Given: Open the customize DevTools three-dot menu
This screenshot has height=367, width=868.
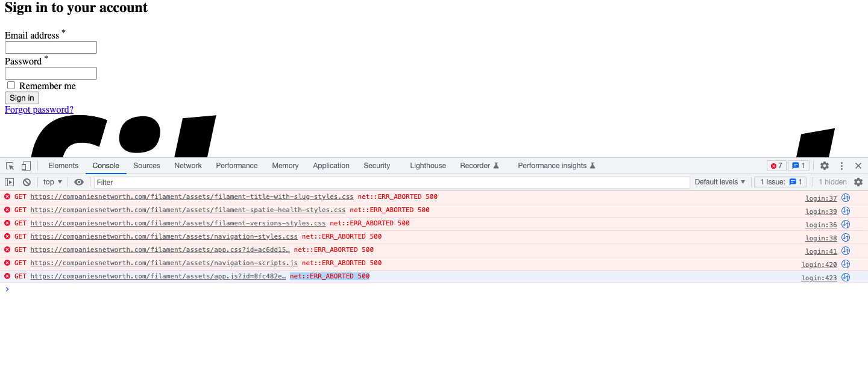Looking at the screenshot, I should [841, 165].
